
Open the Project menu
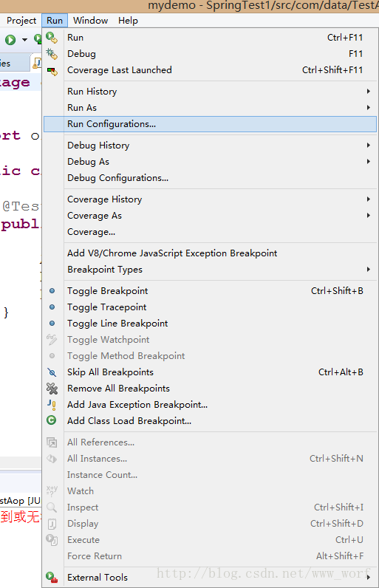coord(21,21)
